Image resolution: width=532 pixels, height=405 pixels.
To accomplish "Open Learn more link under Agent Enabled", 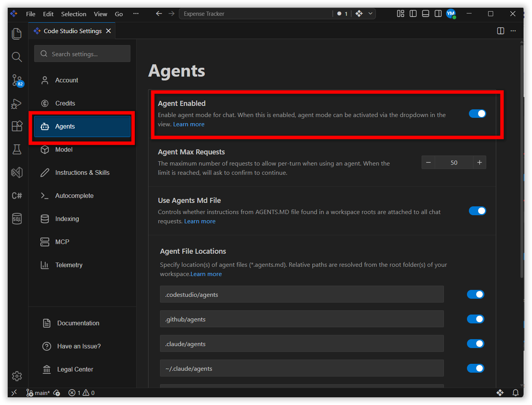I will [x=188, y=124].
